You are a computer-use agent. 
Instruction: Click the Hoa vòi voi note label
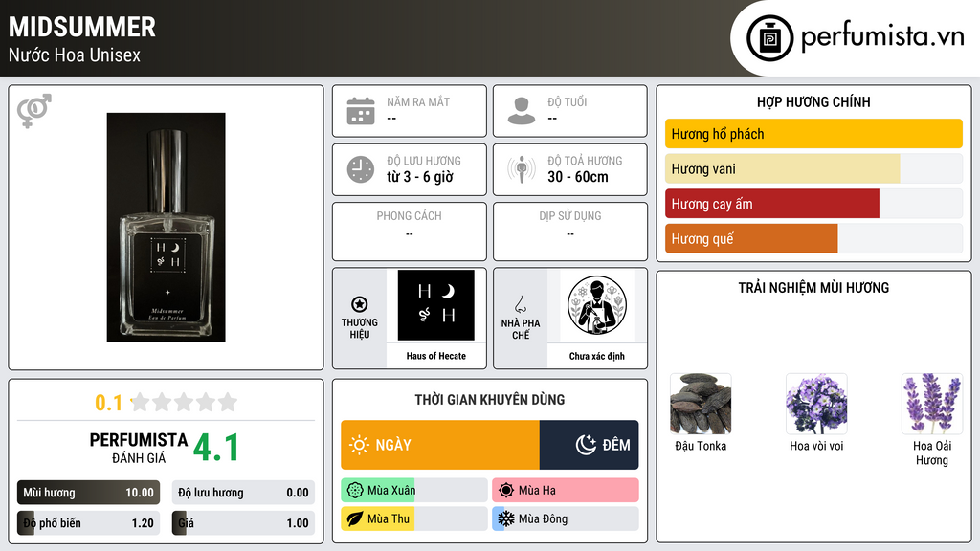(816, 446)
